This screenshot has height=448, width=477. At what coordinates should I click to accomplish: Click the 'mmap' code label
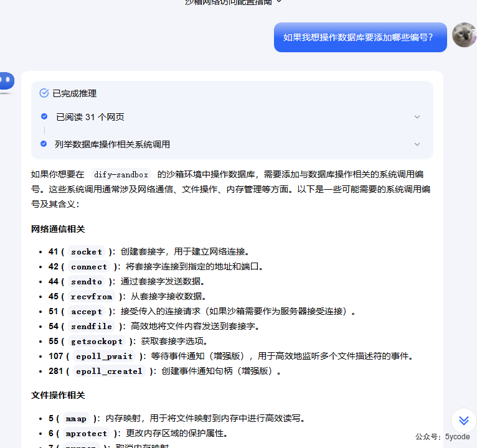[x=76, y=419]
